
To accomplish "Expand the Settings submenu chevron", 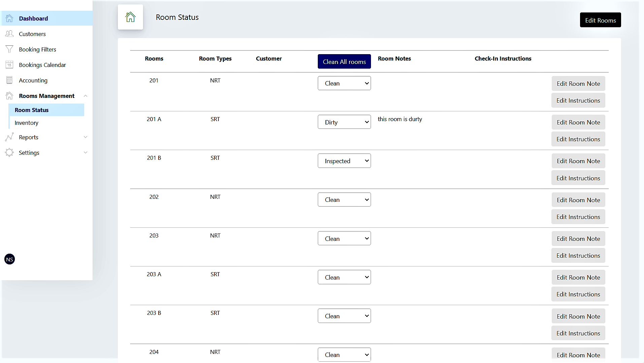I will click(x=86, y=152).
